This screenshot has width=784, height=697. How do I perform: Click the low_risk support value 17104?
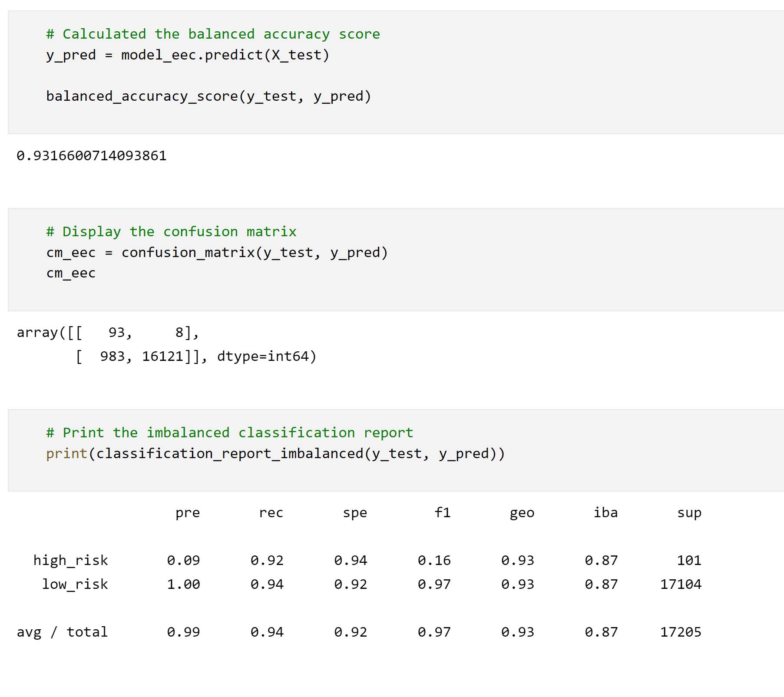point(681,584)
